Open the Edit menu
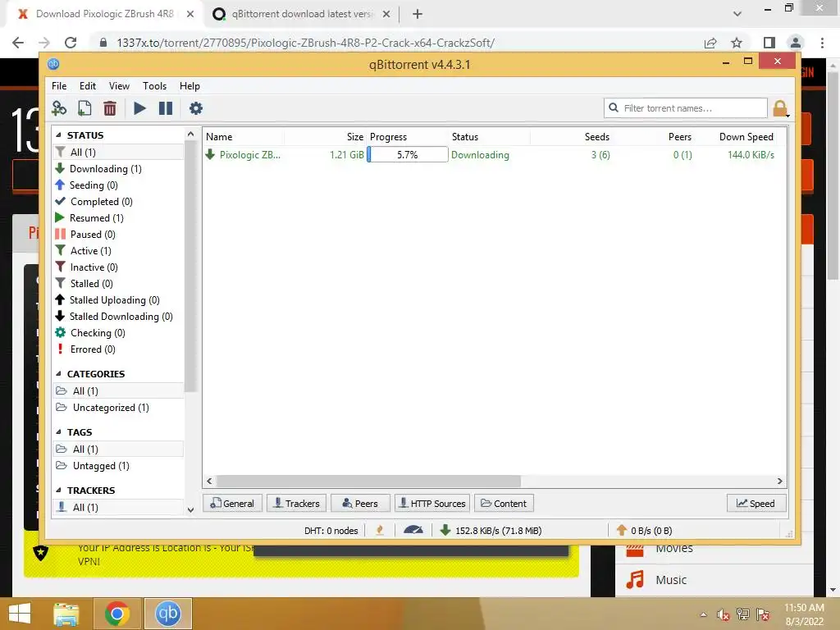Image resolution: width=840 pixels, height=630 pixels. click(87, 85)
